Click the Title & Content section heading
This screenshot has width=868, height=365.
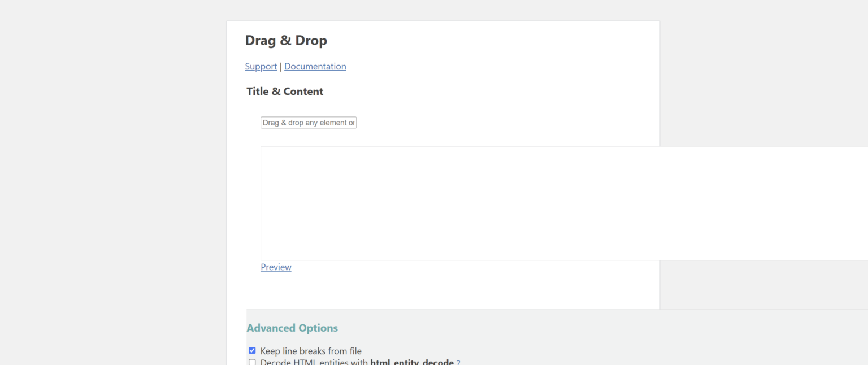coord(285,92)
